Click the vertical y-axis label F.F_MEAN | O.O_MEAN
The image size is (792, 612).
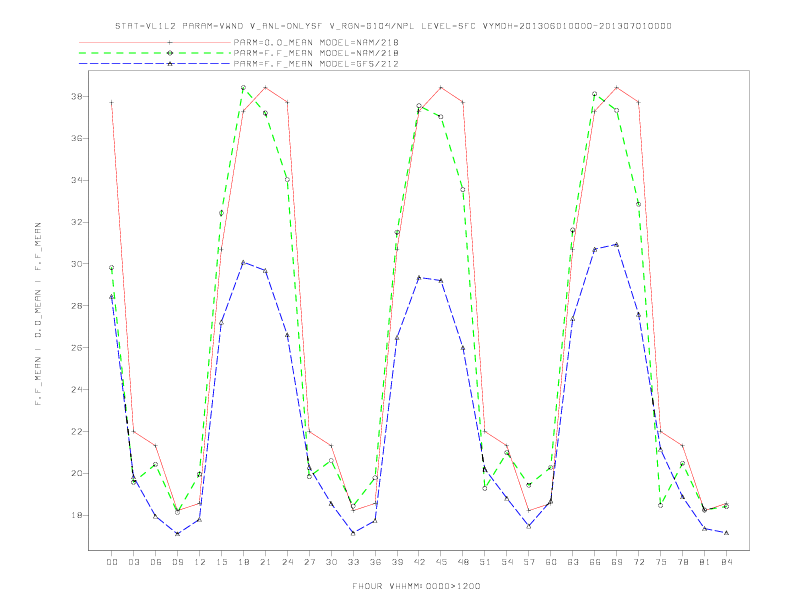38,314
